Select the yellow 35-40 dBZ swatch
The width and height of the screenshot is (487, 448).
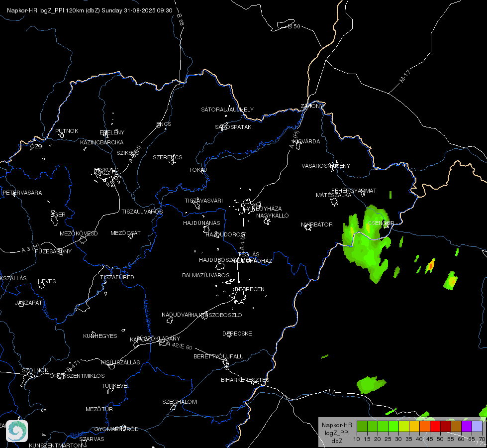tap(414, 426)
